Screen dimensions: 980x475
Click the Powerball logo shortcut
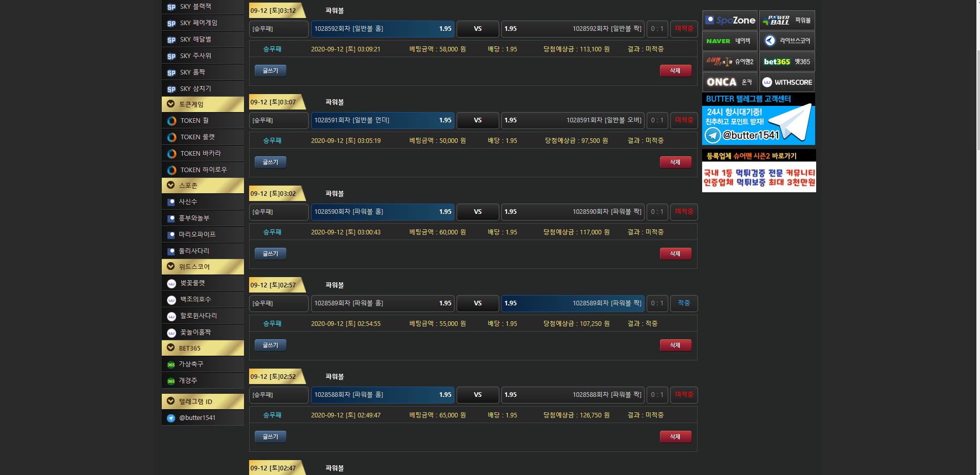787,21
